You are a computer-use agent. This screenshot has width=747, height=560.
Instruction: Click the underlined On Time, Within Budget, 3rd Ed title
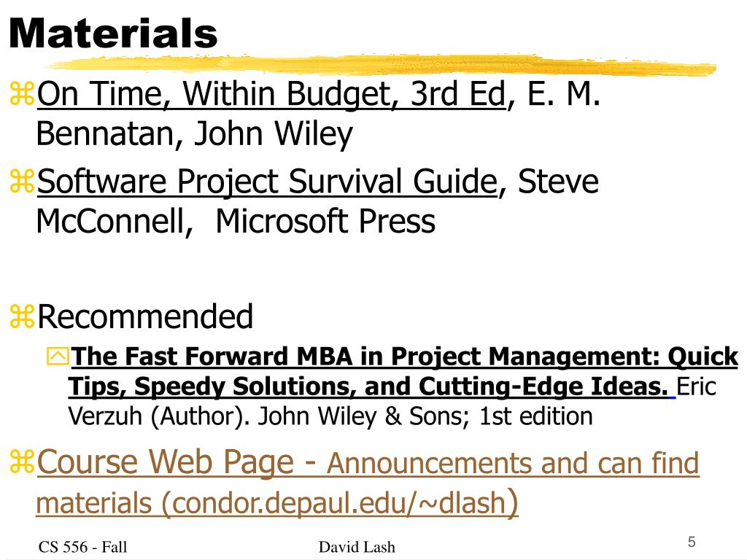(x=271, y=94)
